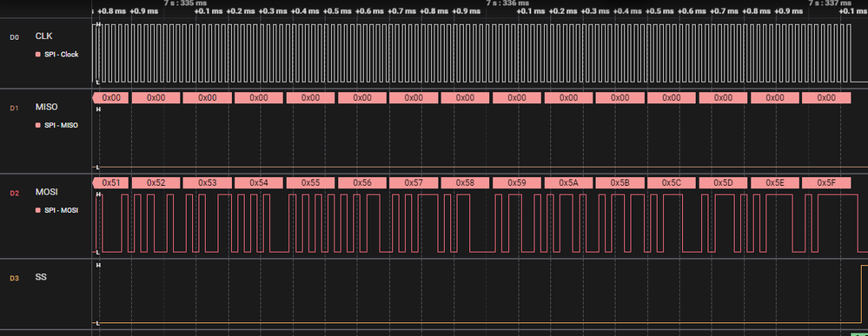This screenshot has width=868, height=336.
Task: Click the MISO 0x00 bubble above MOSI 0x51
Action: pos(110,97)
